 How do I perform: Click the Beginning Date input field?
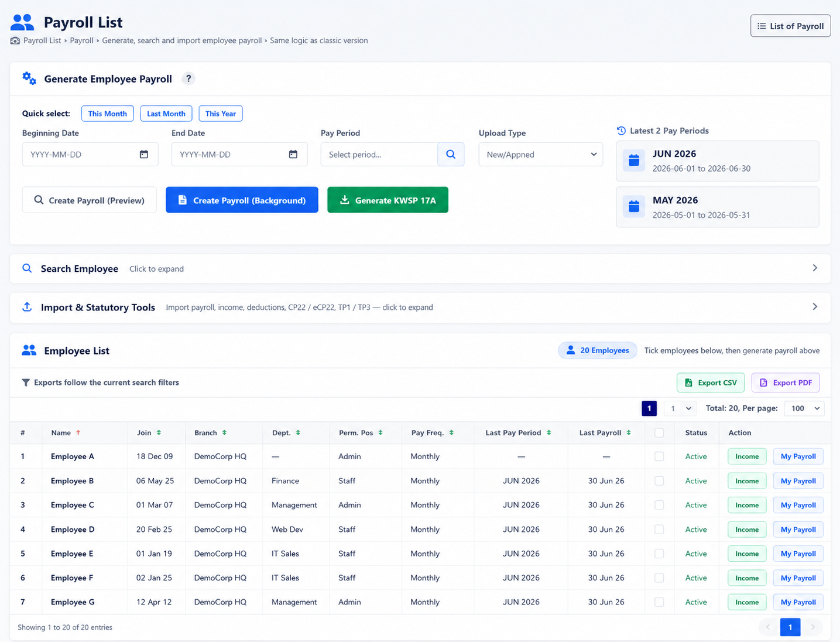coord(90,154)
